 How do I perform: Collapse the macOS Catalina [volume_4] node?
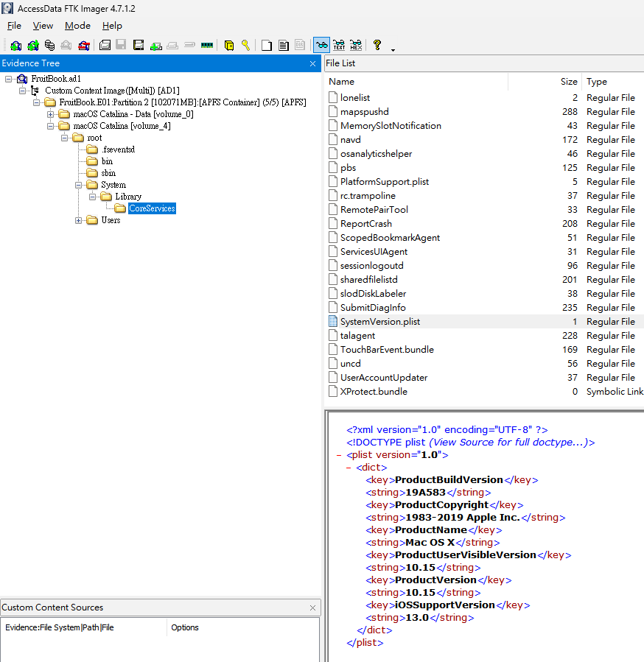click(x=50, y=126)
